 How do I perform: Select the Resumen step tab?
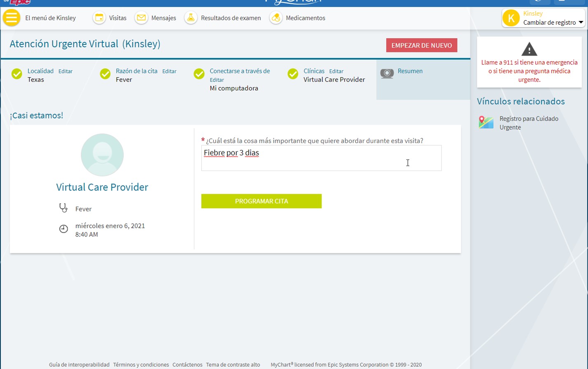click(x=410, y=71)
